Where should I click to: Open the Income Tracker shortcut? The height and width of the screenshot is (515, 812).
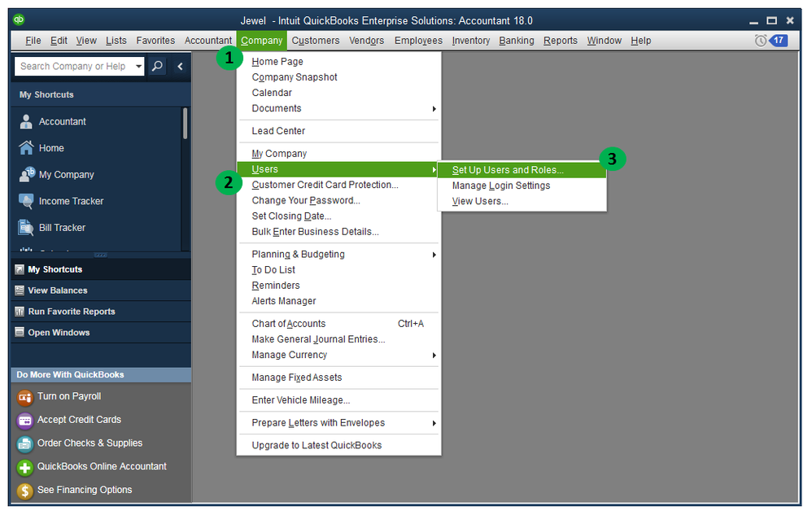point(71,201)
